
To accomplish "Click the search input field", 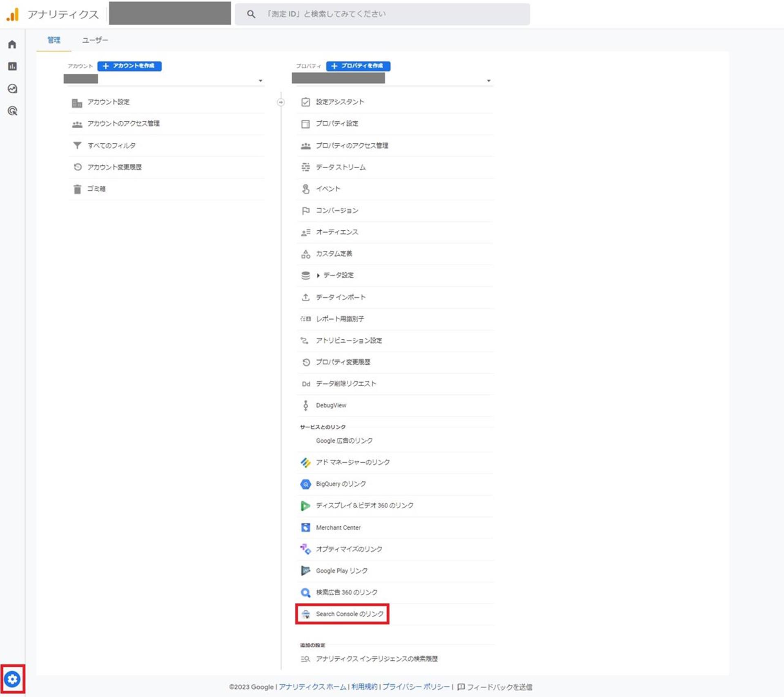I will point(382,14).
